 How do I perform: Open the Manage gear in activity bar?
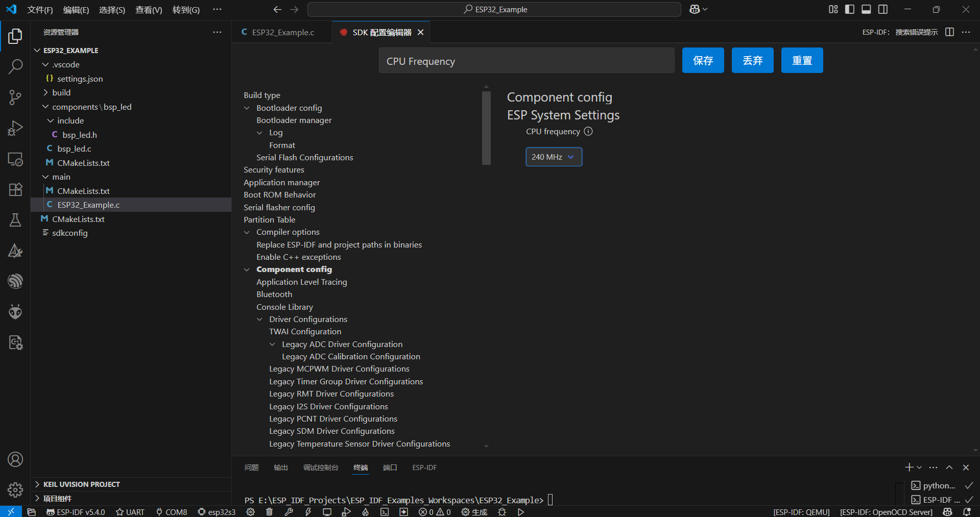pyautogui.click(x=15, y=490)
